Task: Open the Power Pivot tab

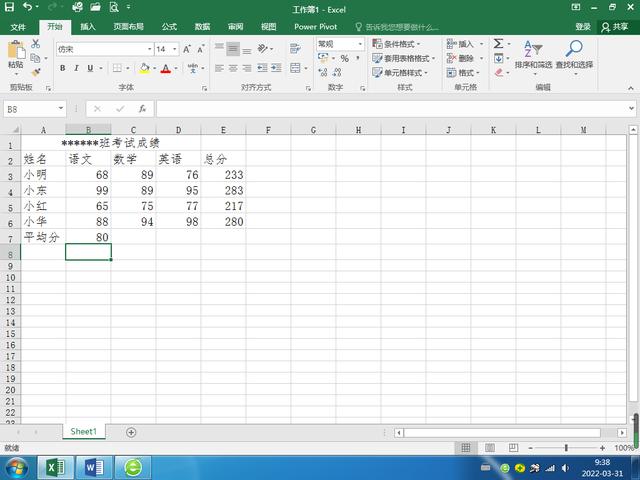Action: [x=316, y=27]
